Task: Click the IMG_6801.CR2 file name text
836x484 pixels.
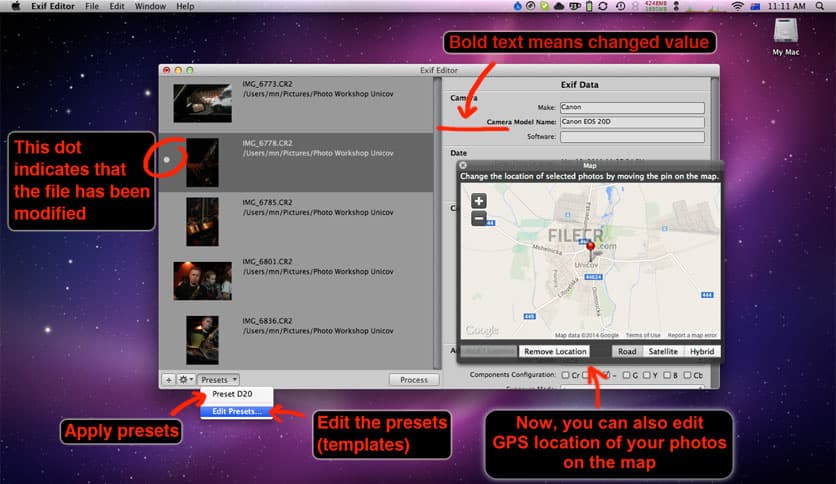Action: [x=267, y=262]
